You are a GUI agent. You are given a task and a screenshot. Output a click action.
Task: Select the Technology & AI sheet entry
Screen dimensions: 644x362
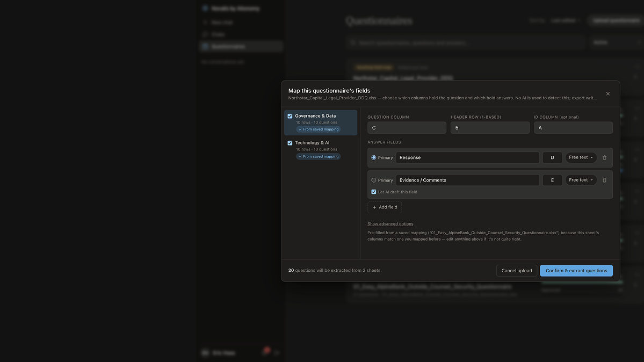tap(320, 149)
